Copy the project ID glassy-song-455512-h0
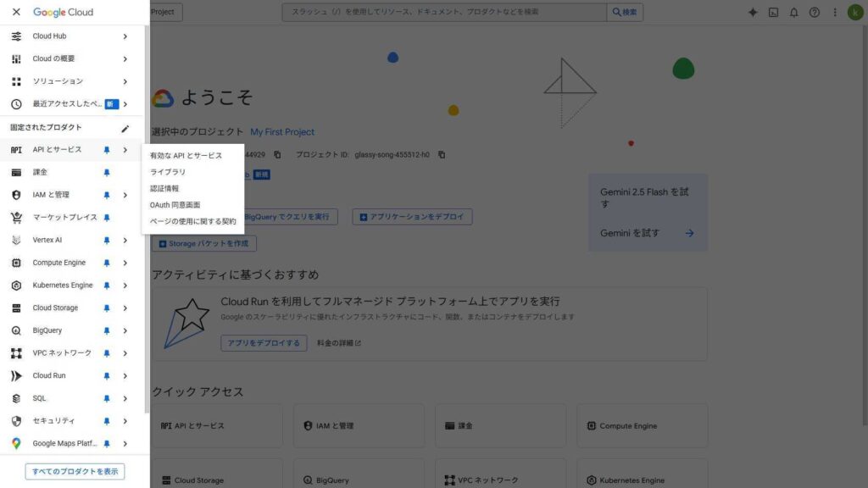868x488 pixels. [x=442, y=155]
